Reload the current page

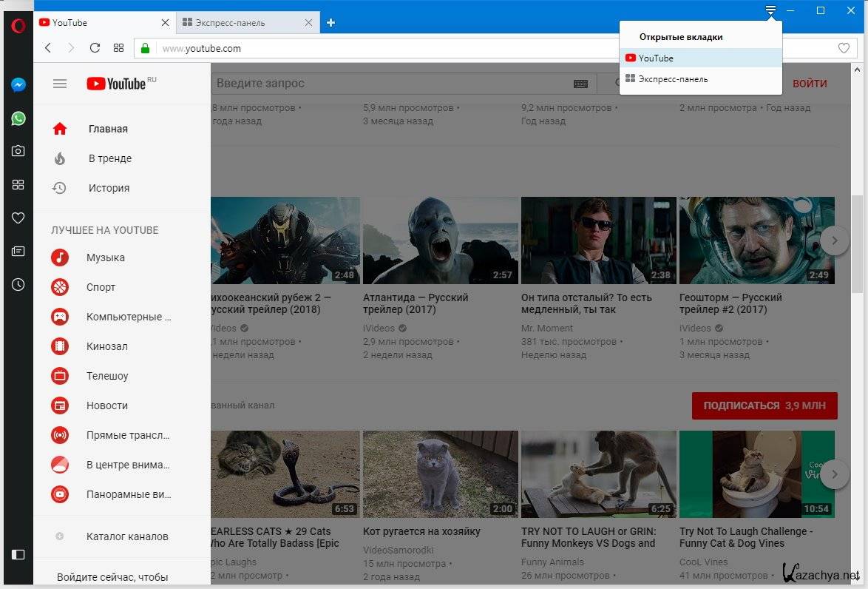[x=95, y=48]
